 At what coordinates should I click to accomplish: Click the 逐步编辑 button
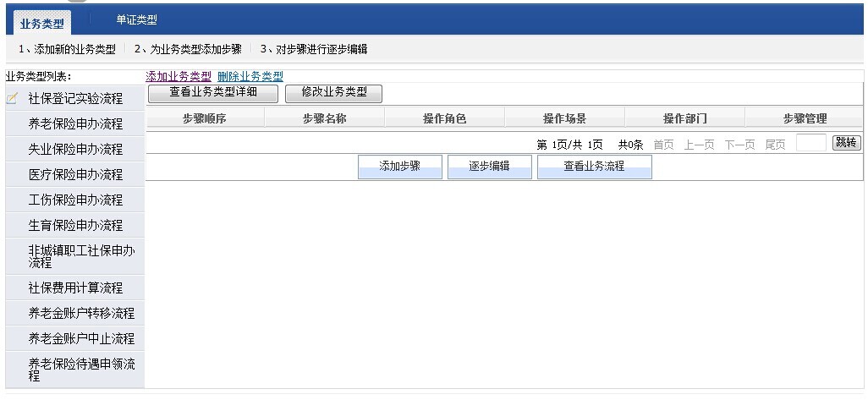tap(490, 167)
